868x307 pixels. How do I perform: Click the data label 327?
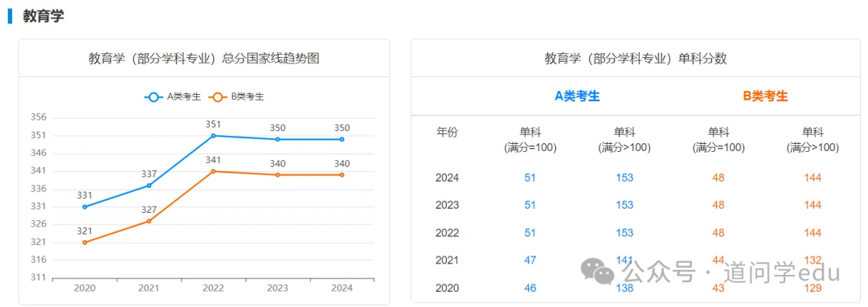pos(149,210)
